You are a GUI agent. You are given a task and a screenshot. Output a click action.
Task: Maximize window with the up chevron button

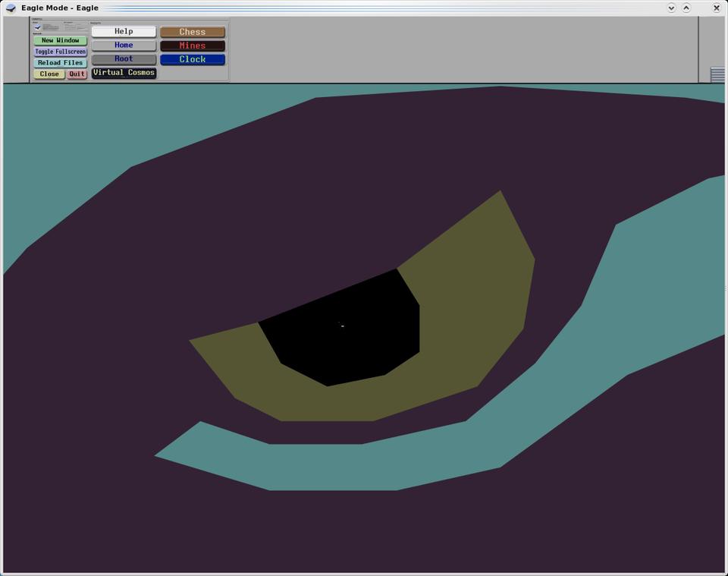pyautogui.click(x=686, y=8)
